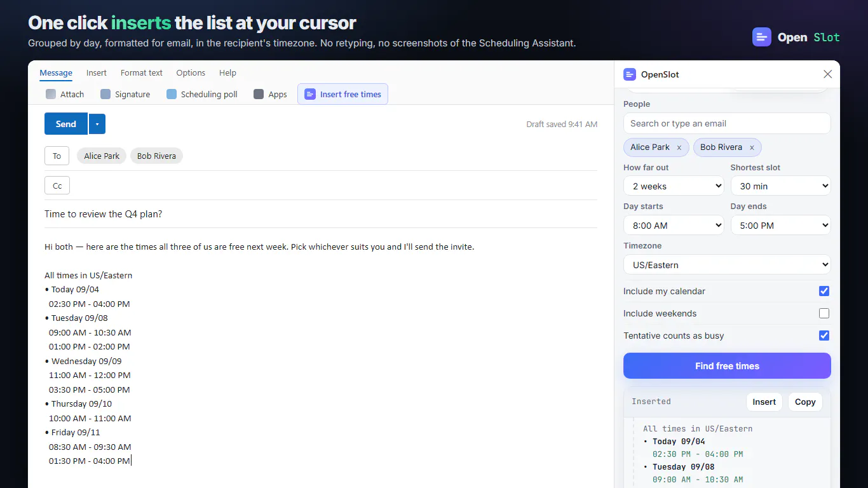Click '• Thursday 09/10' in email body
The width and height of the screenshot is (868, 488).
(x=78, y=404)
